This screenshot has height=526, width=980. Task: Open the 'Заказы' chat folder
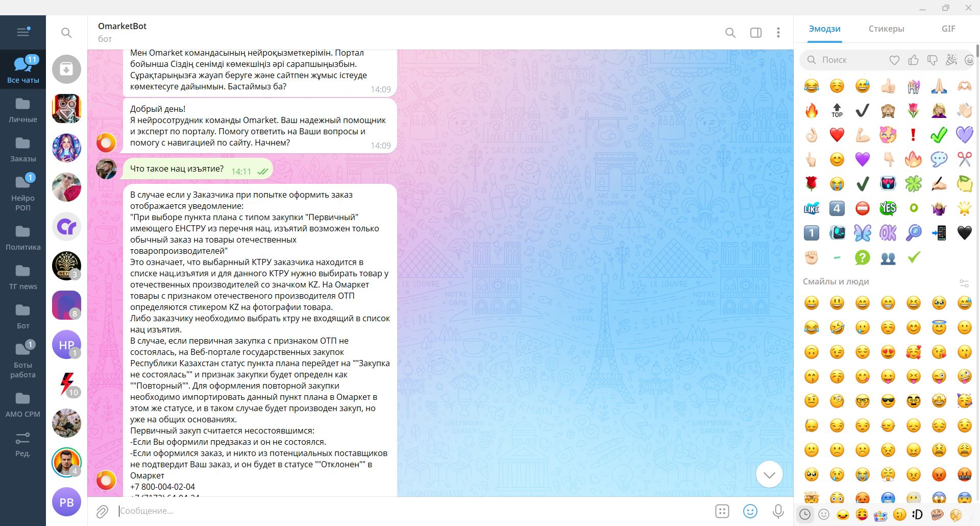(x=23, y=149)
